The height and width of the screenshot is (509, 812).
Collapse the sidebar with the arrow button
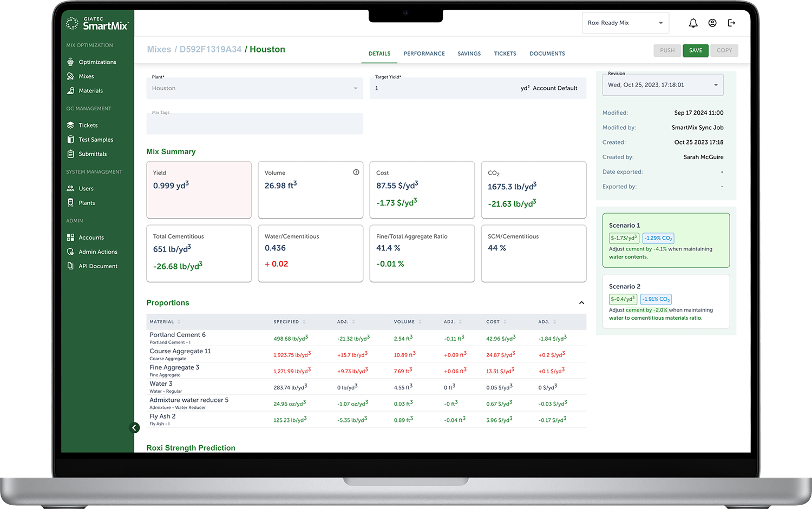click(135, 428)
